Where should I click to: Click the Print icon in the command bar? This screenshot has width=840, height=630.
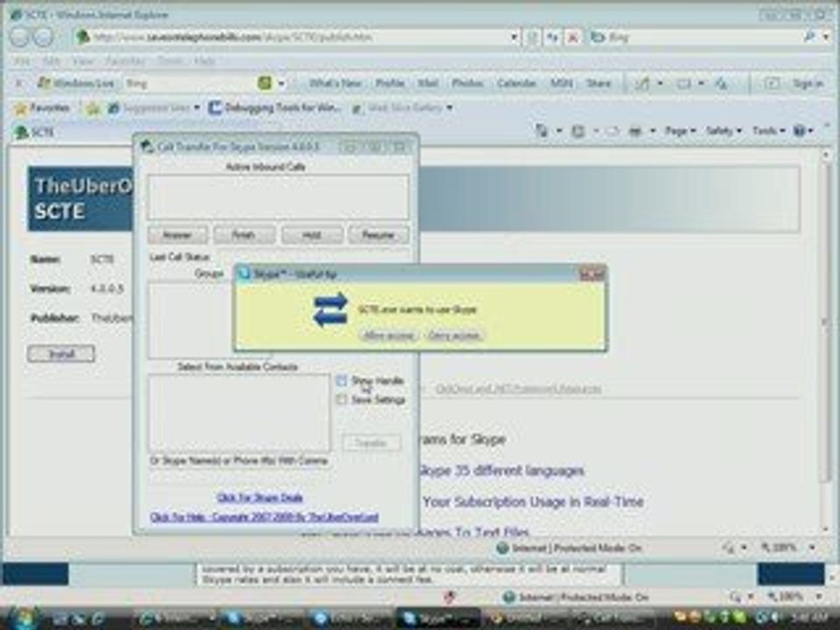pos(635,130)
